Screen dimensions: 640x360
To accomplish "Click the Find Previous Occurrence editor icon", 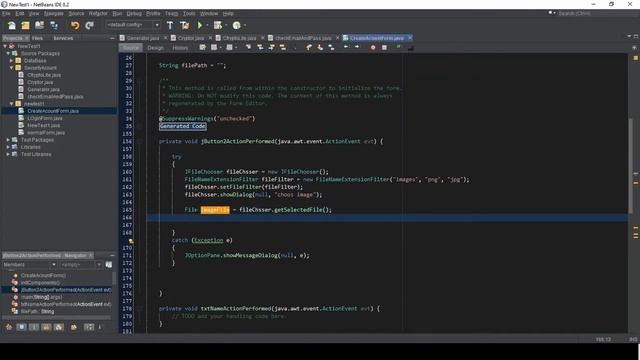I will pyautogui.click(x=260, y=47).
